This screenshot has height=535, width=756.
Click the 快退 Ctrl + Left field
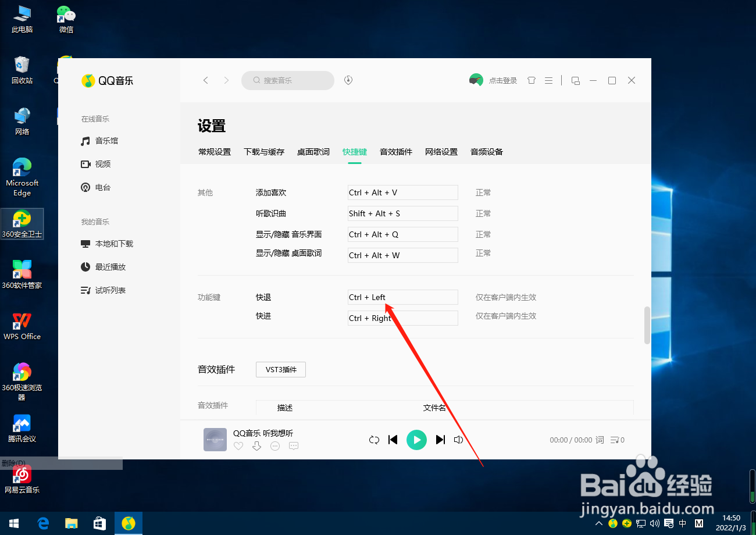click(403, 297)
